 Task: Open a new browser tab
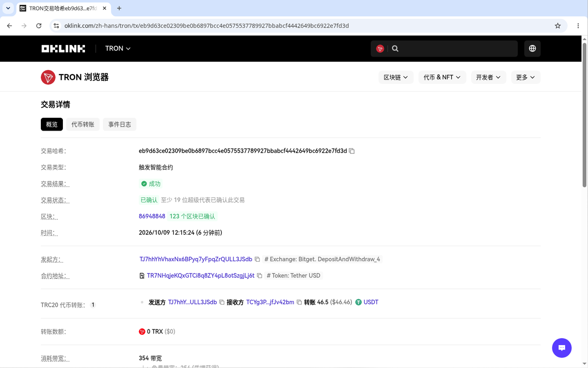coord(119,8)
